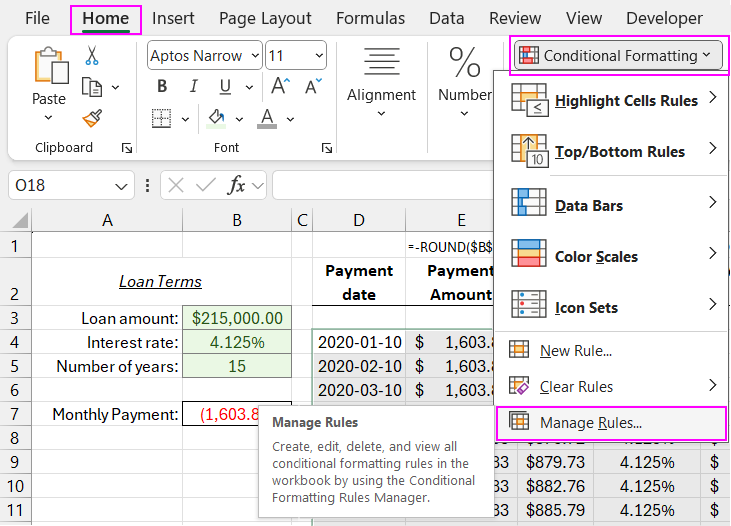The image size is (731, 526).
Task: Apply the font color A
Action: click(x=267, y=118)
